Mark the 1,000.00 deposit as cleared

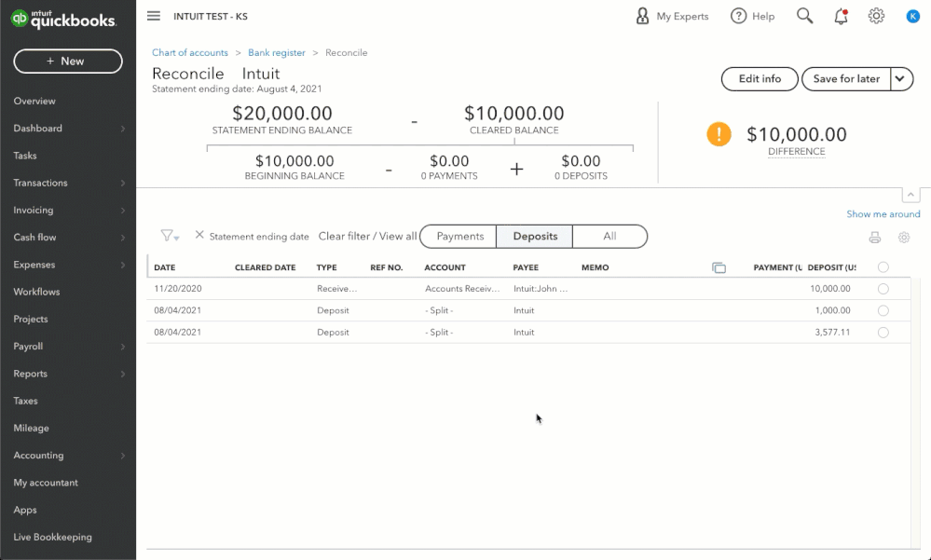click(883, 310)
